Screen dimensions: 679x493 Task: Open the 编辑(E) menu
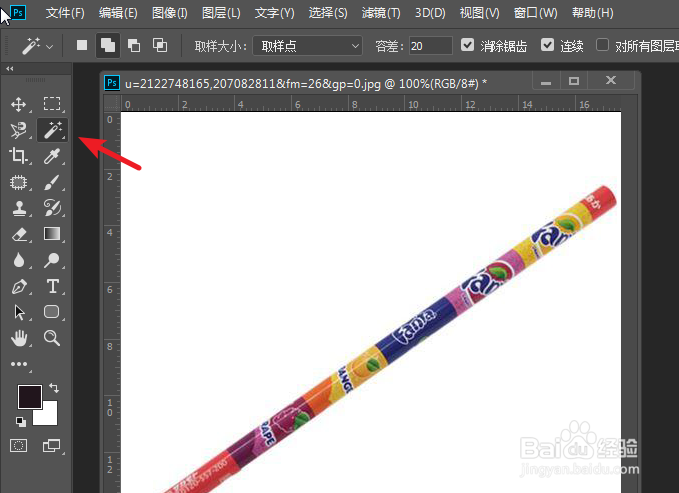[x=118, y=13]
